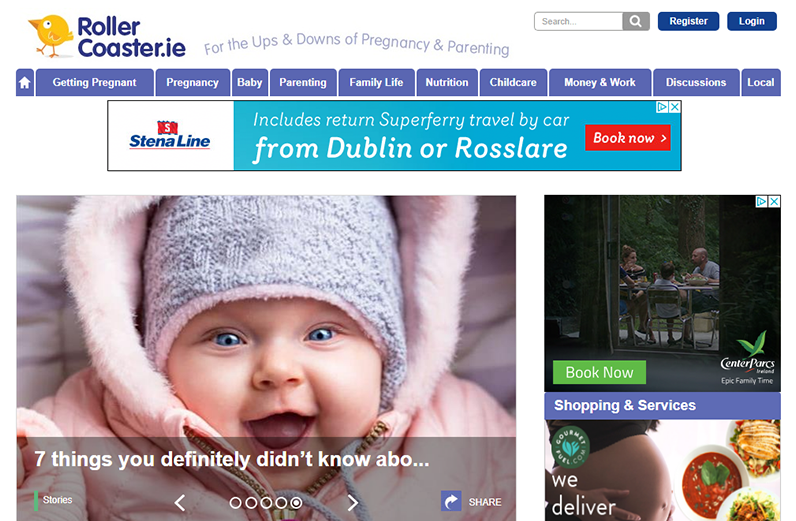Click the share arrow icon
Image resolution: width=796 pixels, height=521 pixels.
pyautogui.click(x=451, y=501)
